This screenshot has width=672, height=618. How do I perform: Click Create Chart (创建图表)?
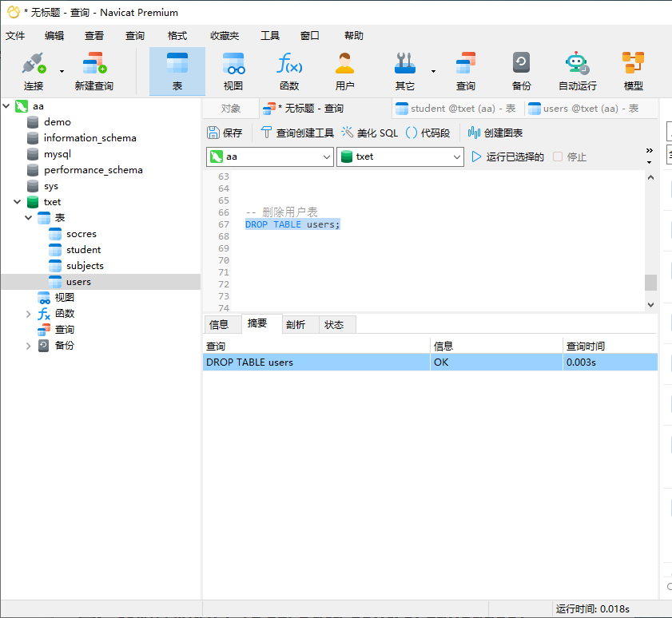point(495,133)
